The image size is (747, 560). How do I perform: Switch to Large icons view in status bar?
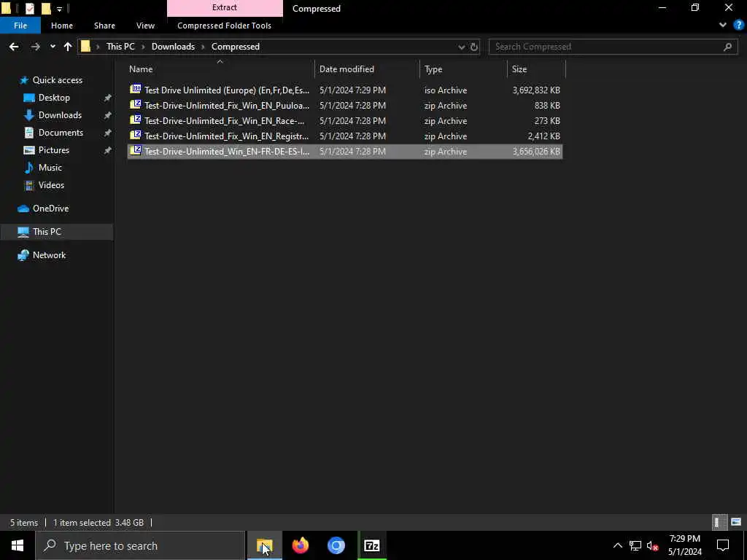click(x=735, y=522)
